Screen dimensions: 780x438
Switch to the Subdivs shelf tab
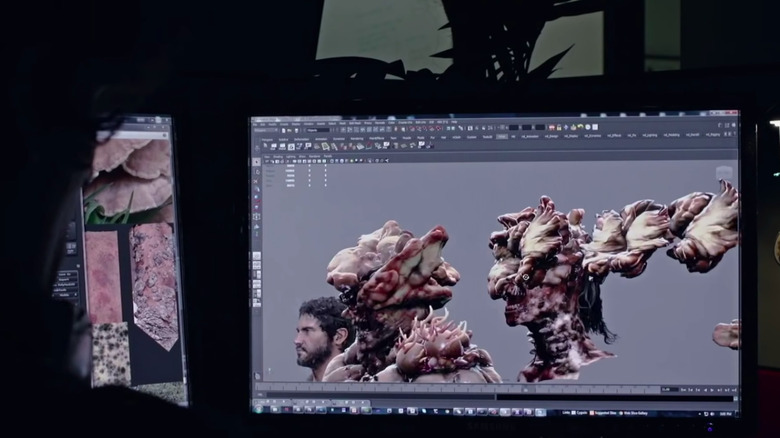tap(283, 140)
